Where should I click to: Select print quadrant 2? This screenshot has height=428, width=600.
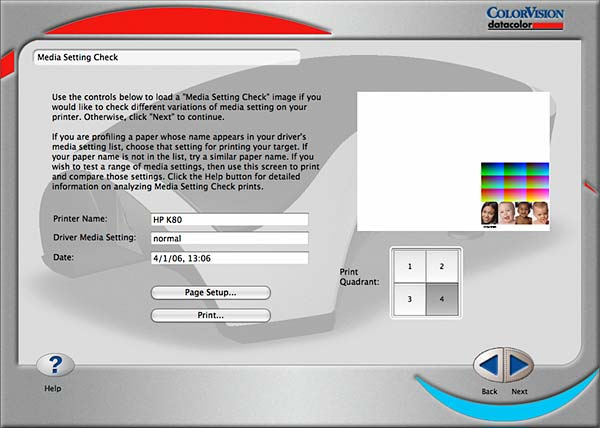(x=442, y=267)
